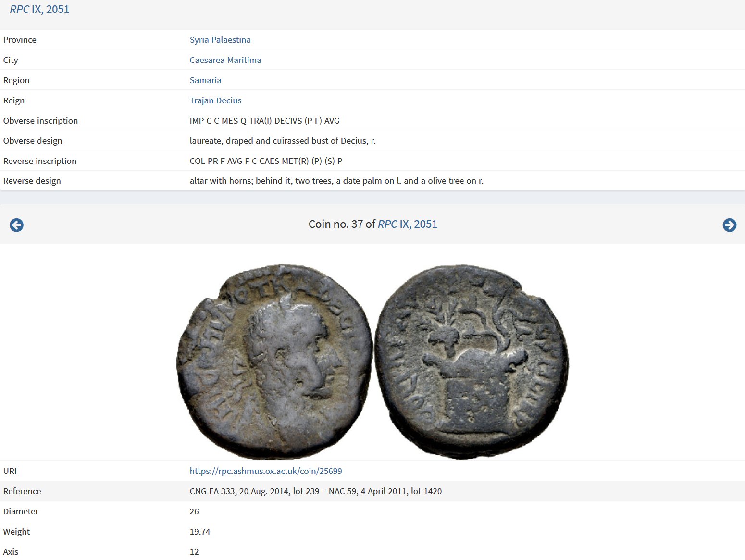This screenshot has width=745, height=560.
Task: Click the laureate bust obverse design description
Action: [x=283, y=141]
